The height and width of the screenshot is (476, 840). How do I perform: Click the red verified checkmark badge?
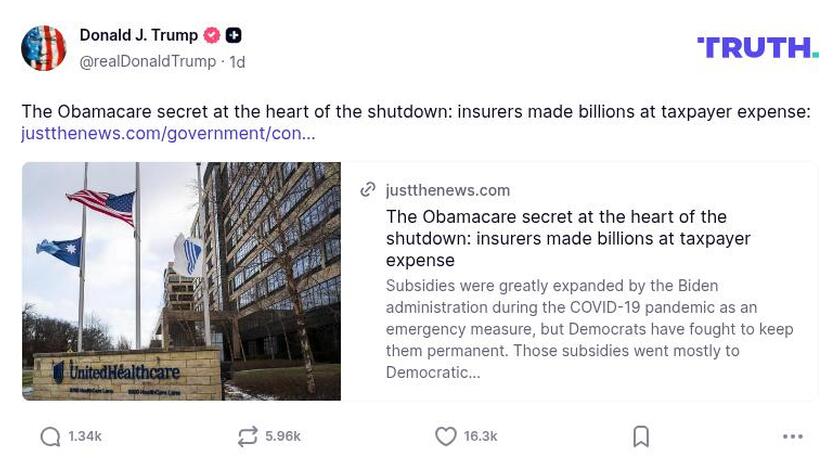212,35
